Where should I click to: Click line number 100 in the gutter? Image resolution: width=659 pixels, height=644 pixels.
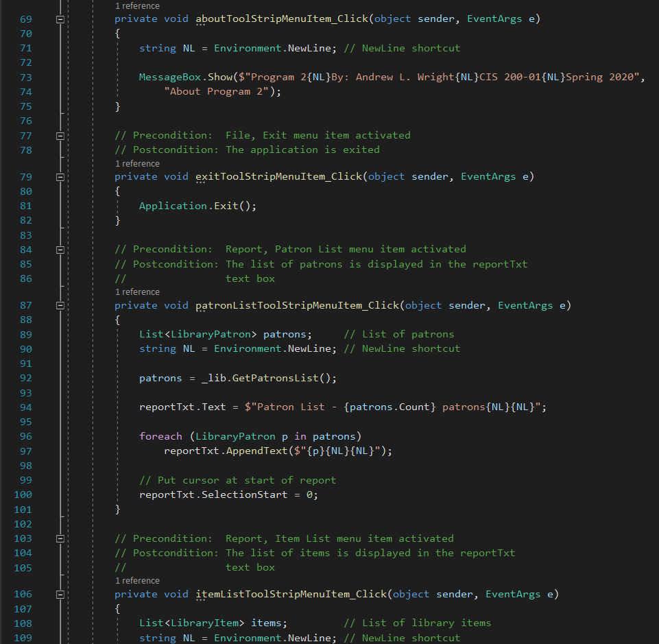click(x=23, y=494)
